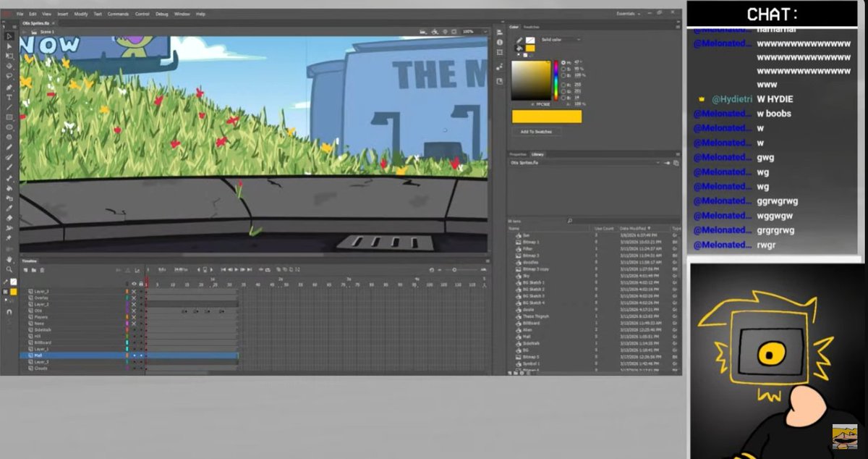Open the Commands menu

(118, 14)
